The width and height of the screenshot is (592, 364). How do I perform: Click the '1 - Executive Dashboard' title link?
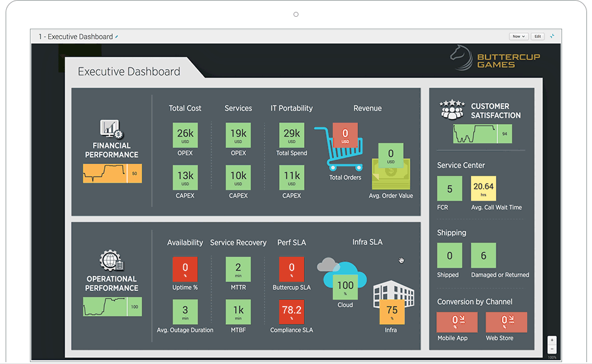(75, 36)
